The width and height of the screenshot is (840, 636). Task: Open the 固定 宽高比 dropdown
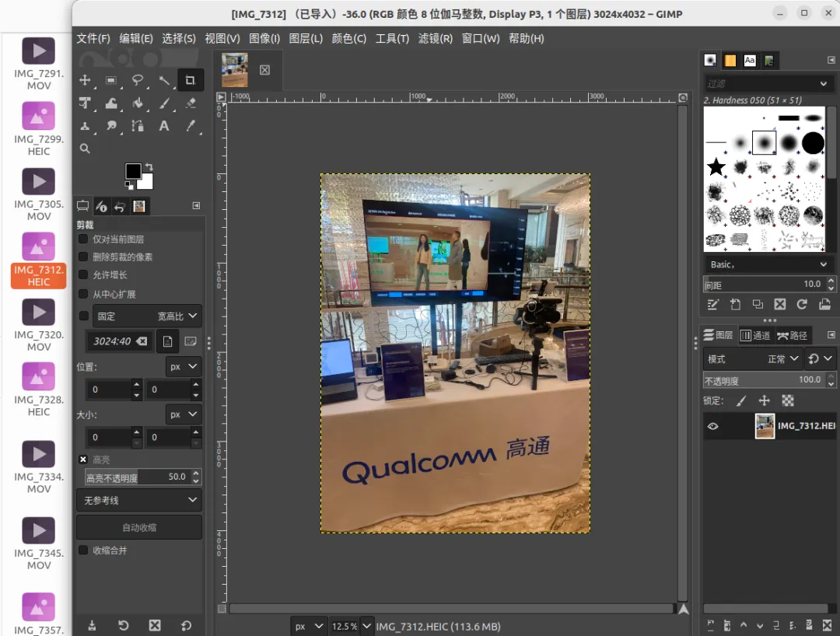(147, 316)
